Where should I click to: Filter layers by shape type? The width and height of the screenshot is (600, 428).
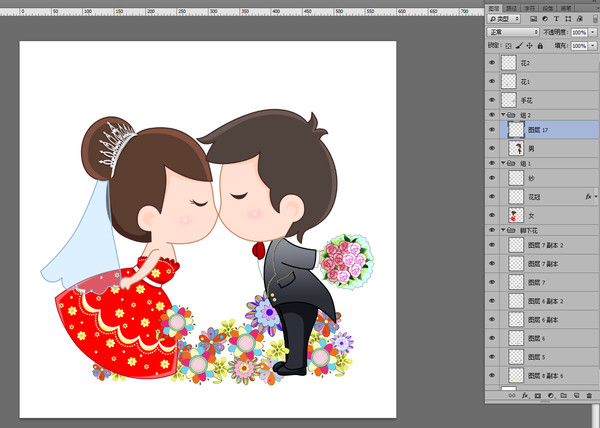[568, 19]
